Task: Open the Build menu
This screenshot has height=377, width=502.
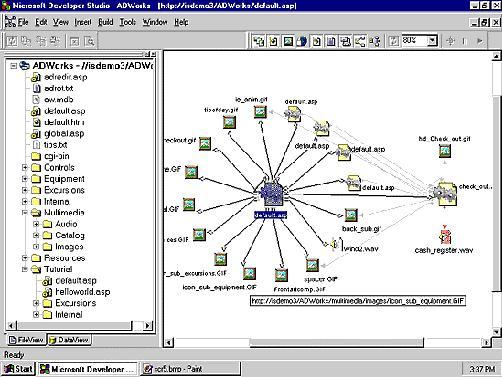Action: (106, 22)
